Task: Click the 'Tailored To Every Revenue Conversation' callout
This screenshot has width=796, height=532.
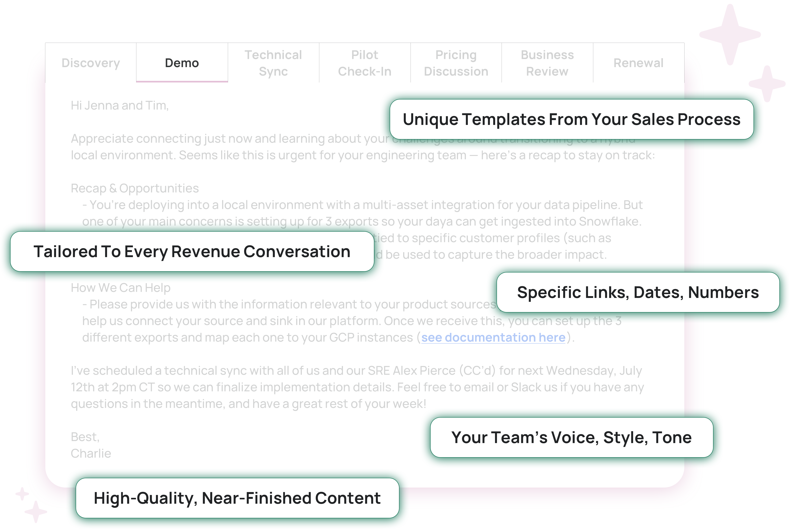Action: click(192, 251)
